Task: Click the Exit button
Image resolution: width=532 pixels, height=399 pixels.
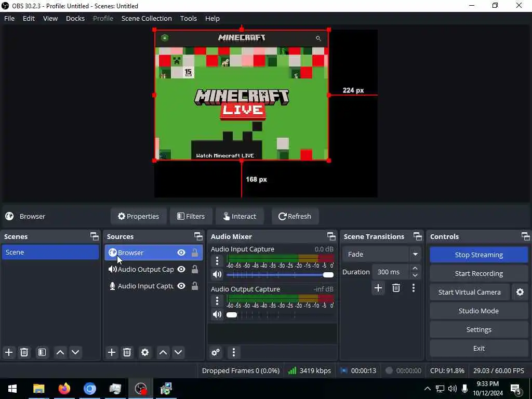Action: (x=478, y=348)
